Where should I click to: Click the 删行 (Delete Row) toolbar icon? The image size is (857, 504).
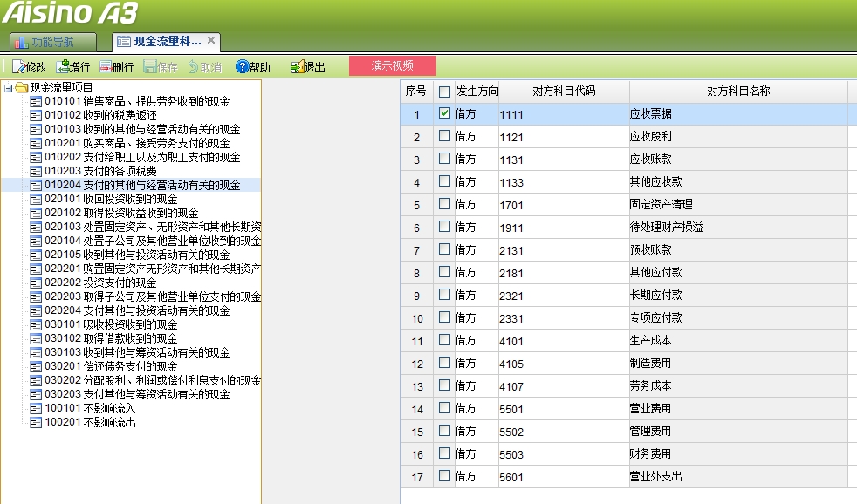coord(106,67)
